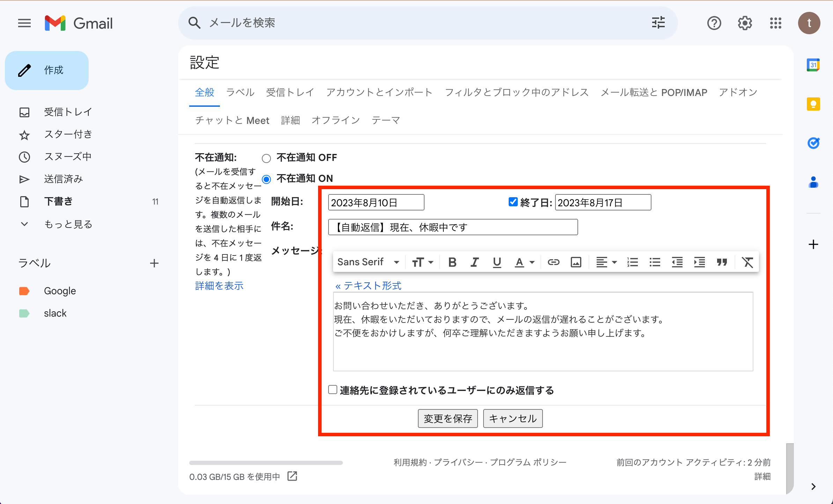833x504 pixels.
Task: Get add-ons plus icon in side panel
Action: click(x=813, y=244)
